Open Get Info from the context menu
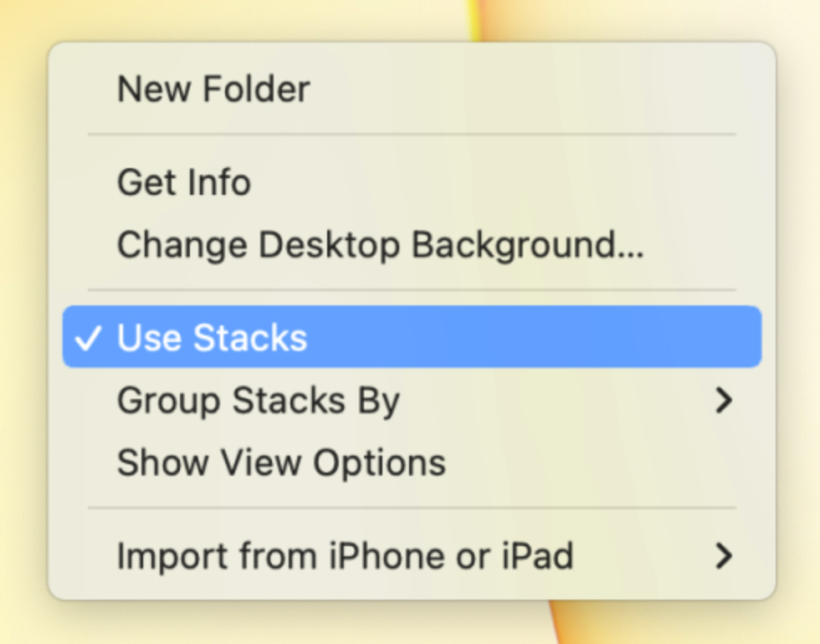This screenshot has height=644, width=820. (182, 182)
